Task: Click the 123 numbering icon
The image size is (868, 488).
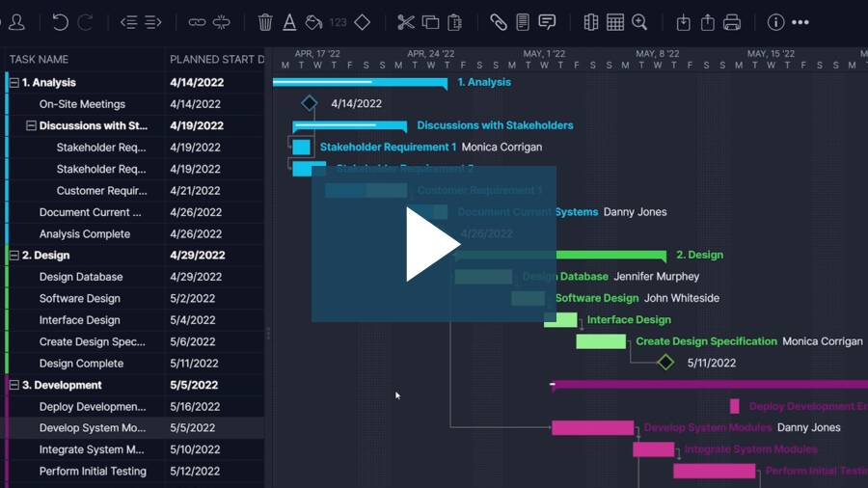Action: [x=338, y=23]
